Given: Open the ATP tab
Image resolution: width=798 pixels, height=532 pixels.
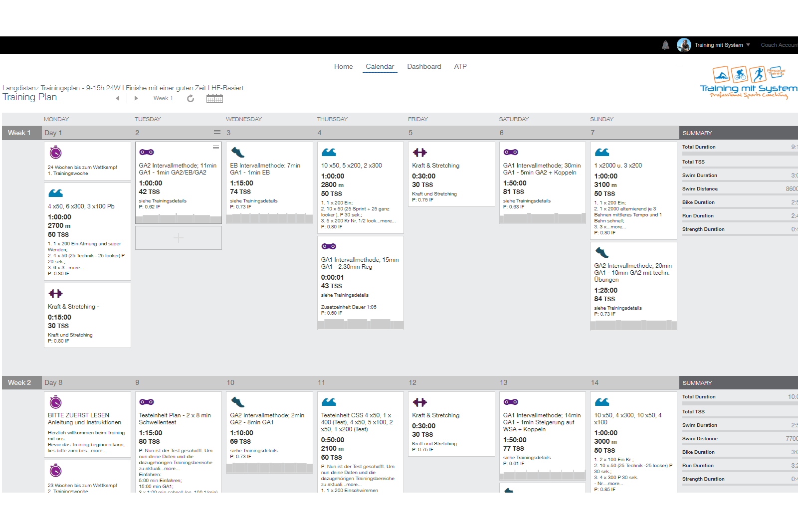Looking at the screenshot, I should click(460, 67).
